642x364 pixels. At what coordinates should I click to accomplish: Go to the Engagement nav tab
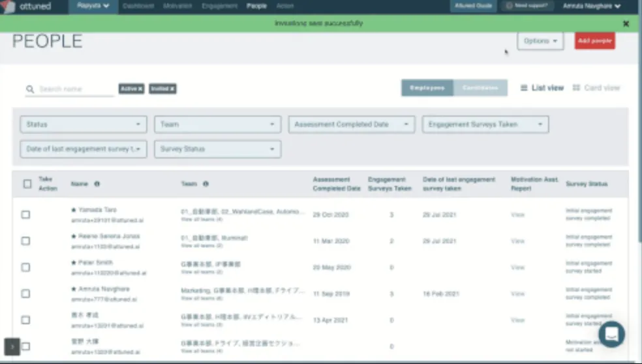(220, 6)
